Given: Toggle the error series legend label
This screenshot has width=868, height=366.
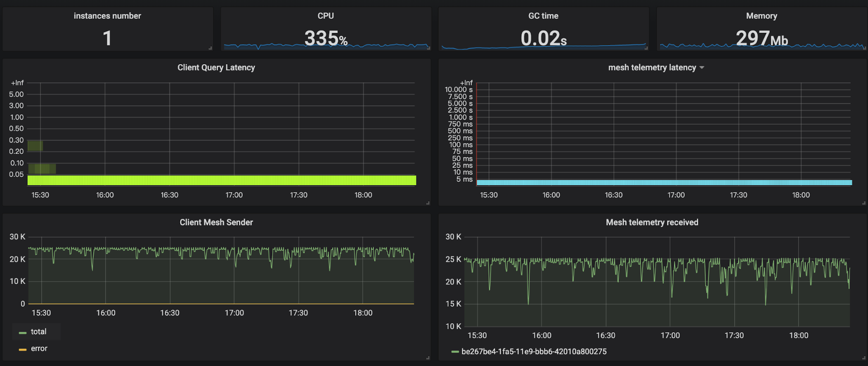Looking at the screenshot, I should tap(39, 349).
